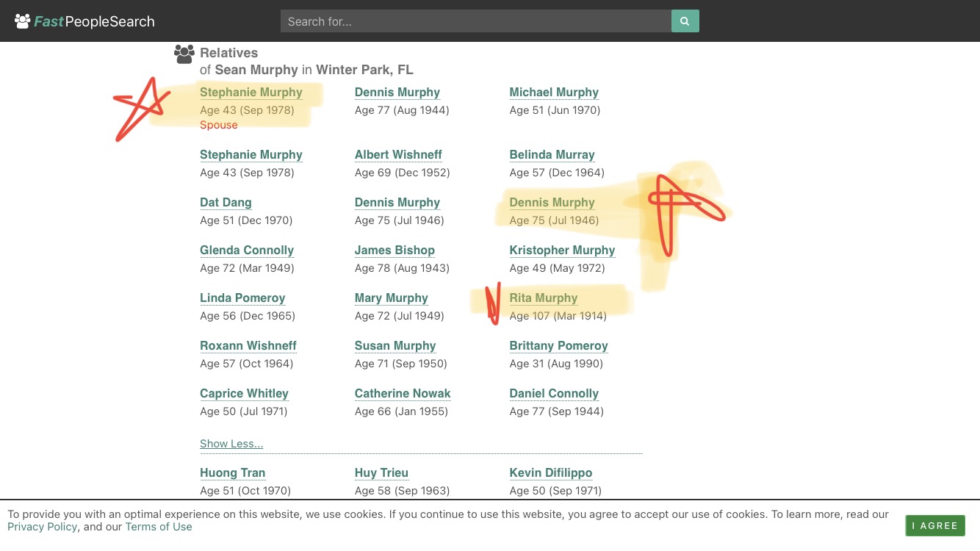The width and height of the screenshot is (980, 551).
Task: Select text Age 56 (Dec 1965)
Action: pos(248,316)
